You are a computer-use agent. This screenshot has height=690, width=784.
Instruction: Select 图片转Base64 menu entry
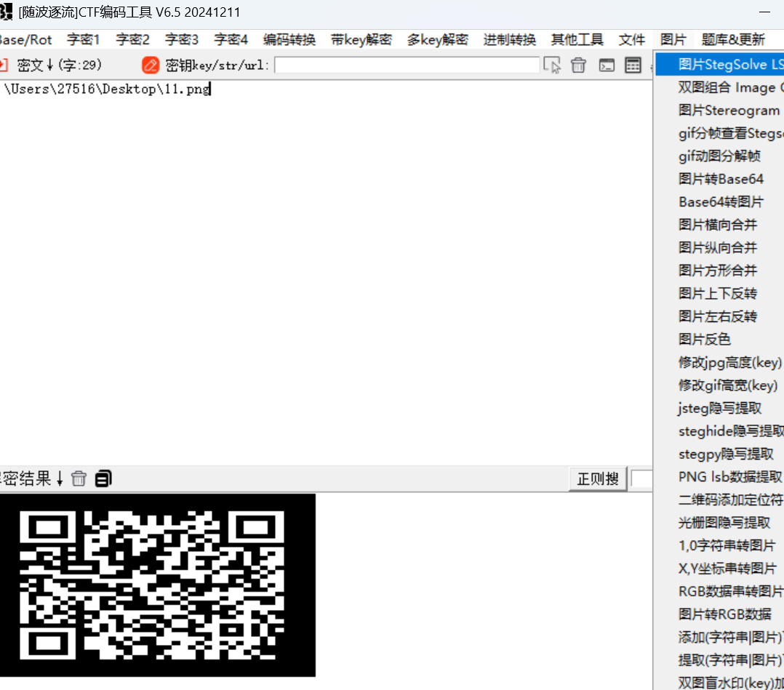coord(719,179)
